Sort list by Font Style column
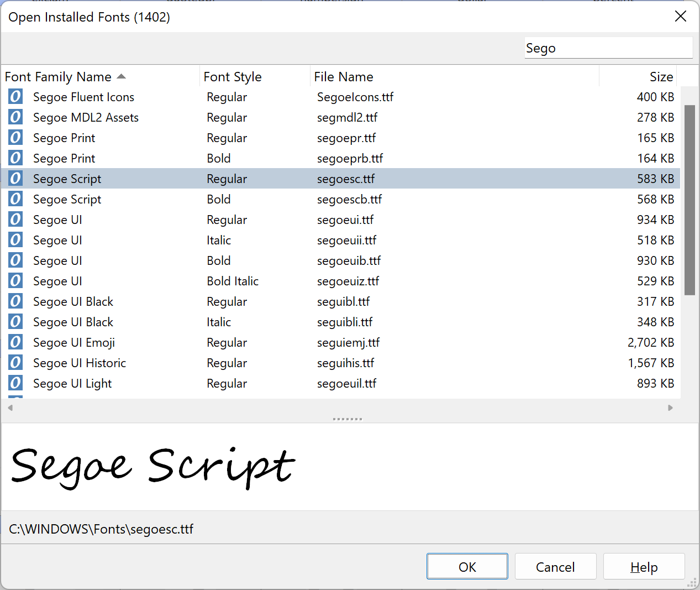This screenshot has width=700, height=590. point(255,76)
